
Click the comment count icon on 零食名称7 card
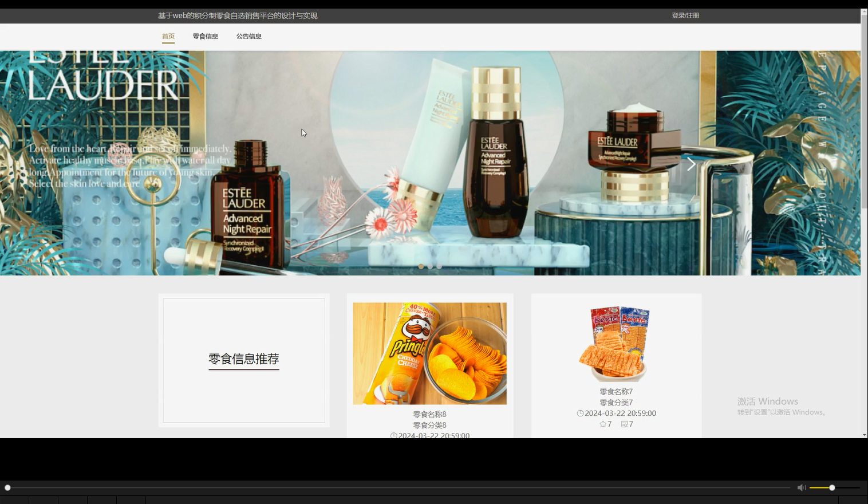(x=624, y=424)
